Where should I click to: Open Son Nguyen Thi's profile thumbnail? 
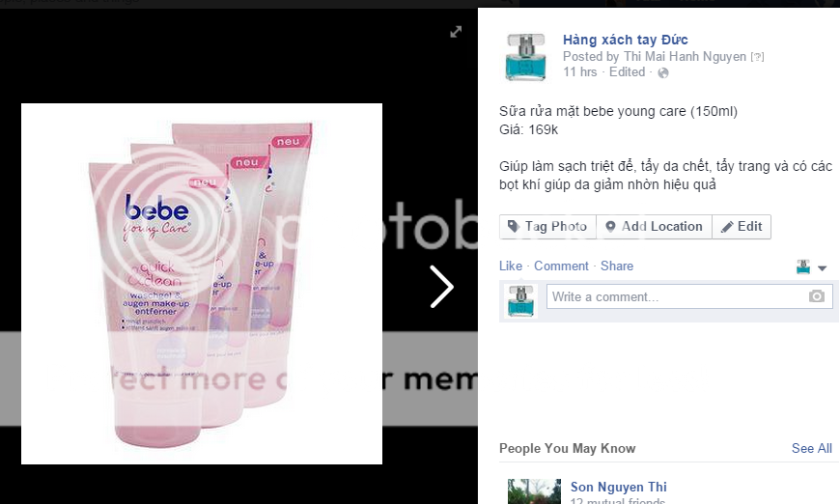point(534,490)
